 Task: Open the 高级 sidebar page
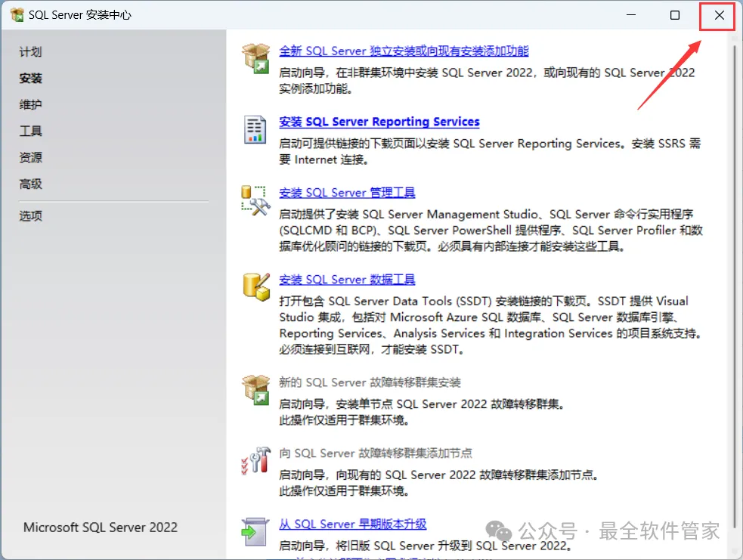pyautogui.click(x=31, y=184)
